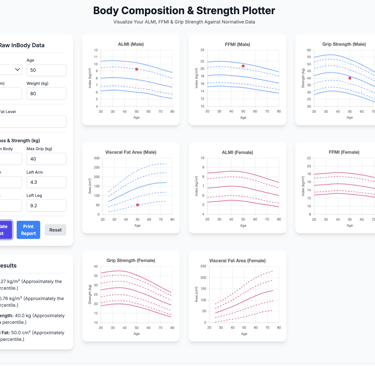The image size is (375, 366).
Task: Click the purple update plot button
Action: point(6,230)
